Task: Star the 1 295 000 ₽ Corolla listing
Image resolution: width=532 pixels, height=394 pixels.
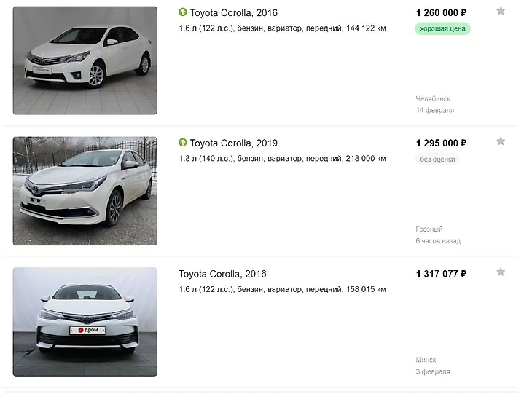Action: 501,141
